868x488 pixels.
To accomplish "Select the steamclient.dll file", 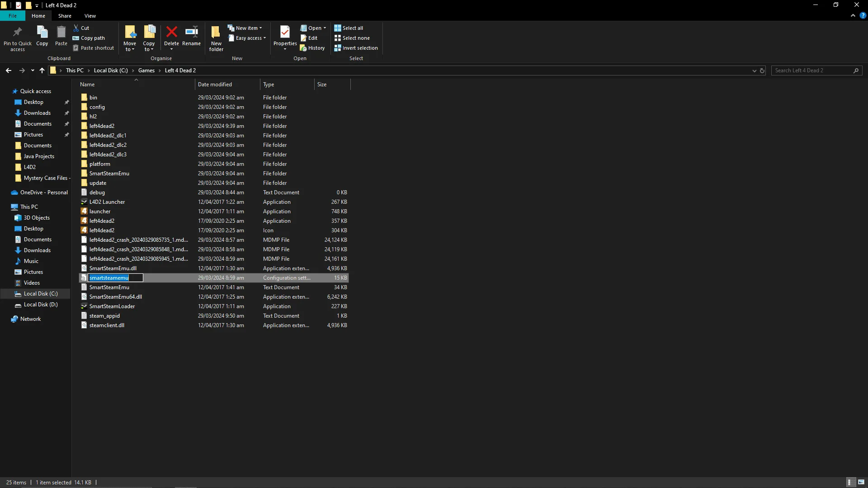I will 107,325.
